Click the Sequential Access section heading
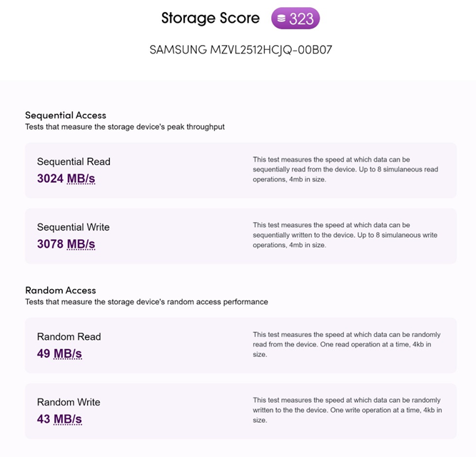This screenshot has width=476, height=457. (66, 115)
